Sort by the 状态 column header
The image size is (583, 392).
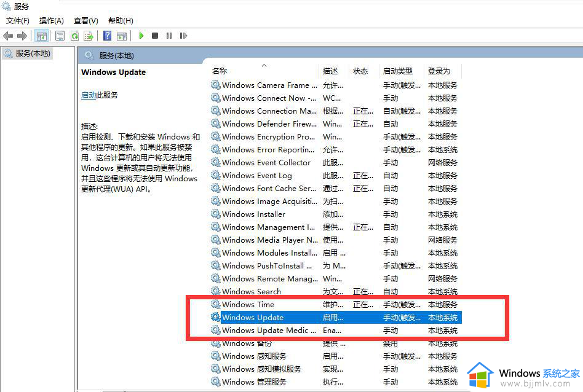pos(360,71)
